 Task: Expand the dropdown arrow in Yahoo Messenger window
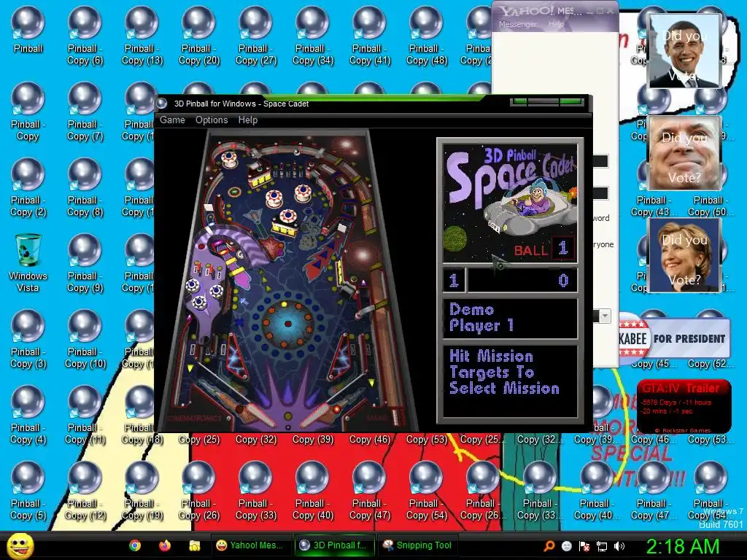click(605, 316)
